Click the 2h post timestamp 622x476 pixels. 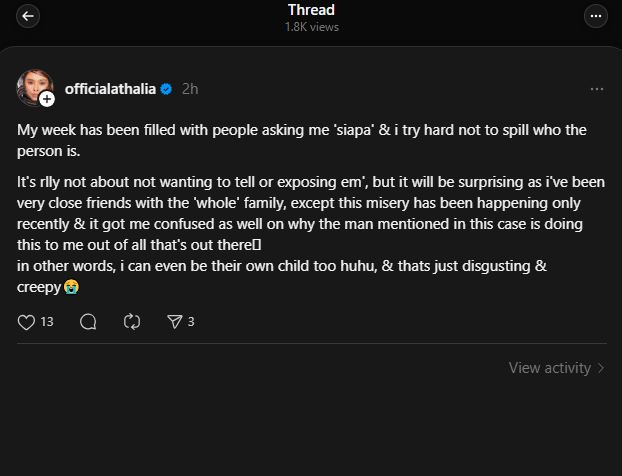pyautogui.click(x=189, y=88)
